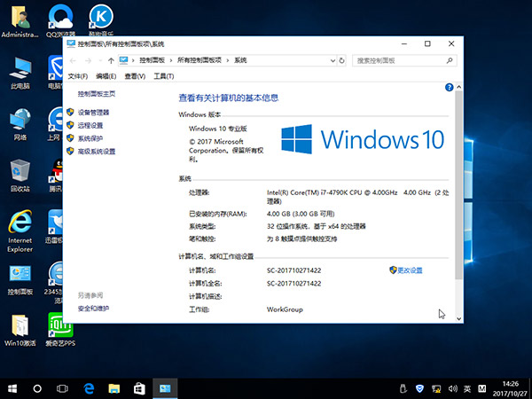Click the vertical scrollbar down arrow

[458, 317]
